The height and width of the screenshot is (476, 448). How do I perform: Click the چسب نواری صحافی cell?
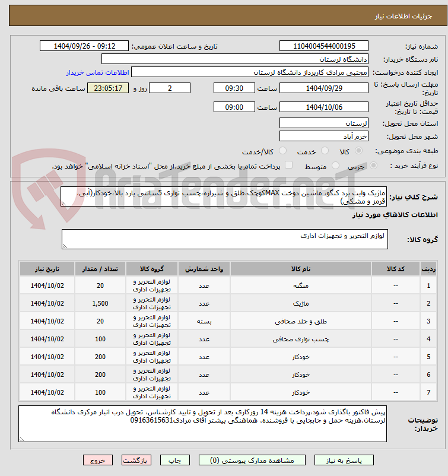[x=300, y=339]
